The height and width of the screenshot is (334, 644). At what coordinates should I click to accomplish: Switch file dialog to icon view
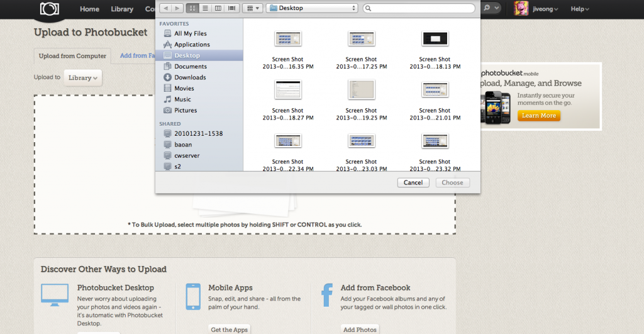(x=192, y=8)
